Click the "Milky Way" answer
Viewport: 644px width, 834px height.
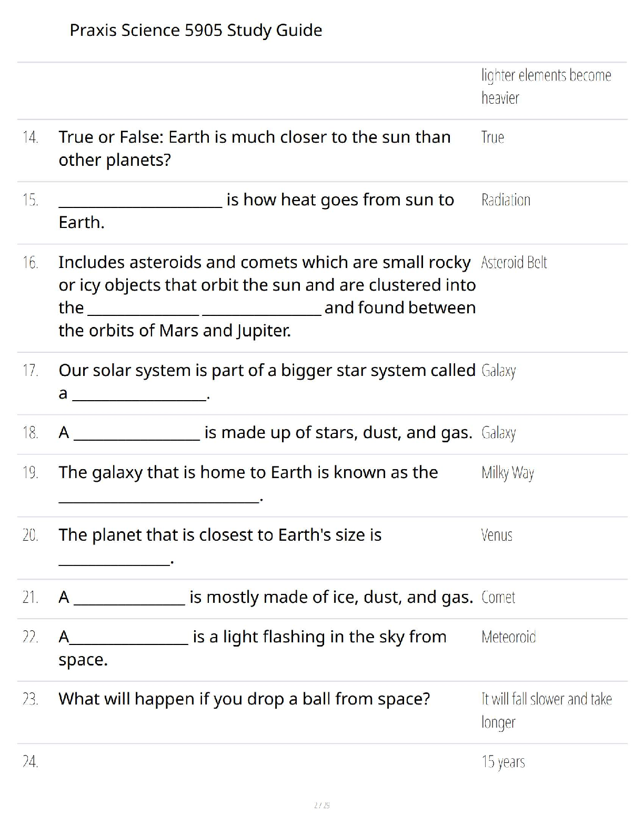point(507,473)
